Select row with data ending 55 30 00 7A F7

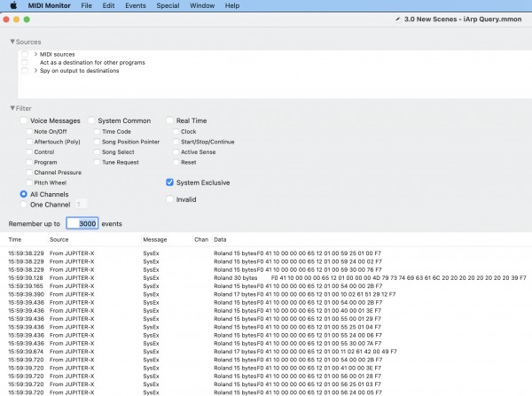(266, 344)
